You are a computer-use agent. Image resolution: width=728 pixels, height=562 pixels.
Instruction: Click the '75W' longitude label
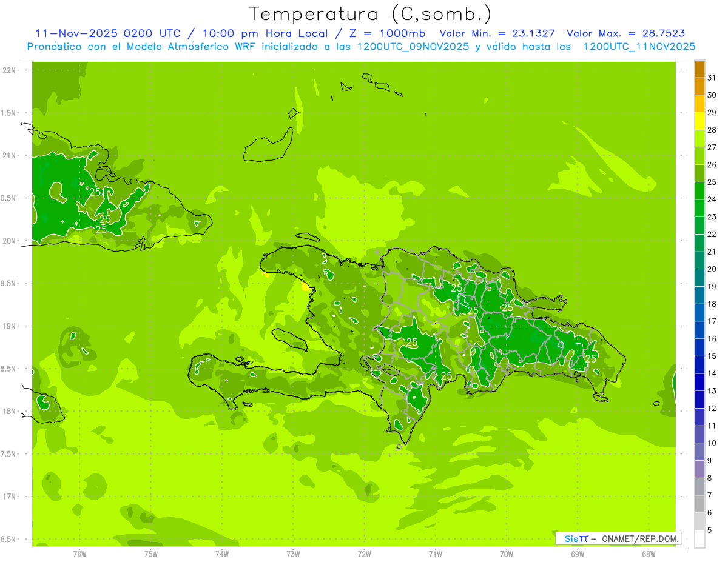[x=151, y=554]
